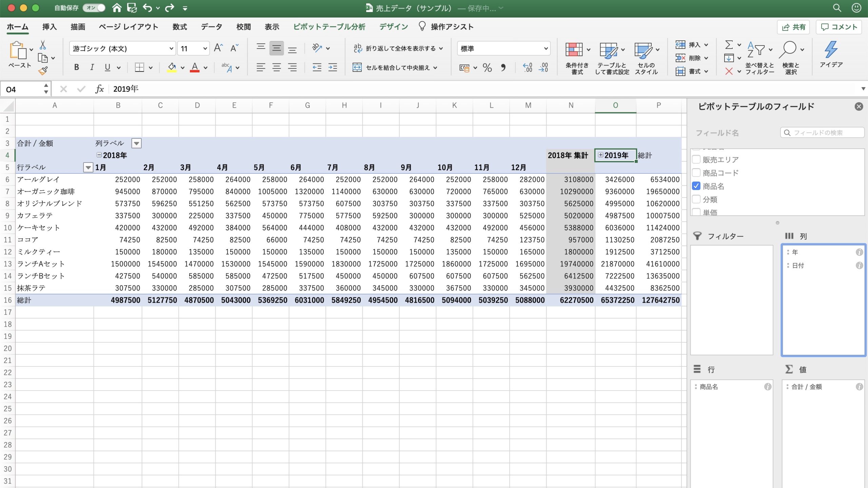Viewport: 868px width, 488px height.
Task: Increase font size with large A icon
Action: [x=218, y=48]
